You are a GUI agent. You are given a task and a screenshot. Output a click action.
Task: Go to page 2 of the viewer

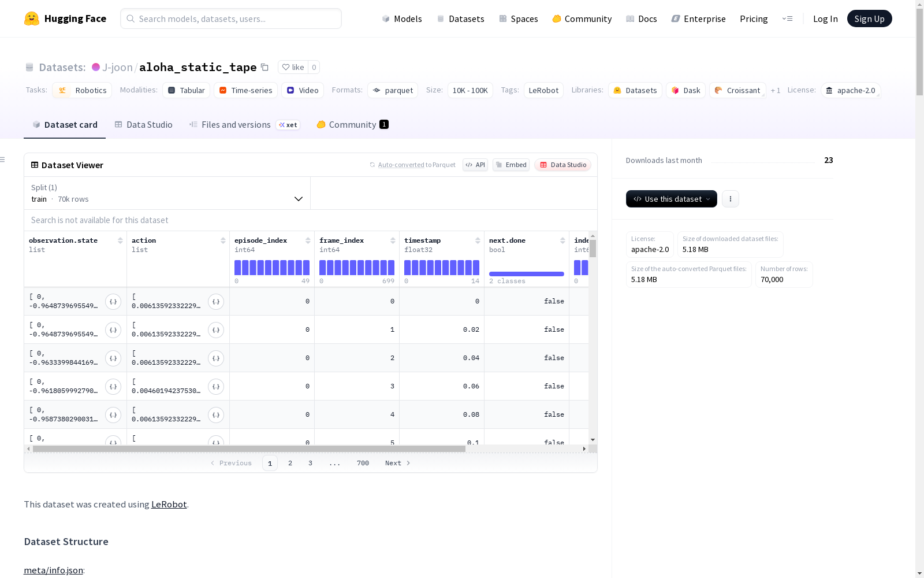(290, 463)
